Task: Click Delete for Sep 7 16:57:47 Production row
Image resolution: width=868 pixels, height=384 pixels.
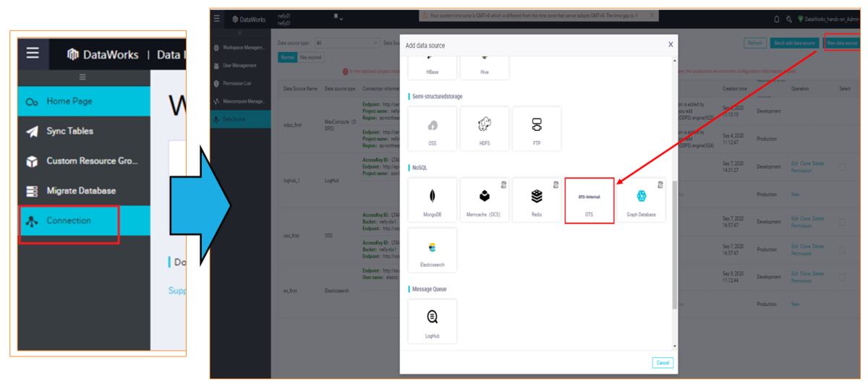Action: coord(819,247)
